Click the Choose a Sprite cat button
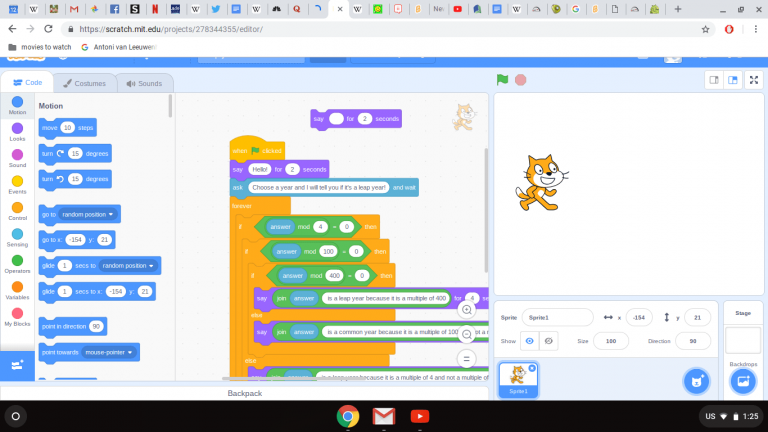768x432 pixels. (x=695, y=380)
